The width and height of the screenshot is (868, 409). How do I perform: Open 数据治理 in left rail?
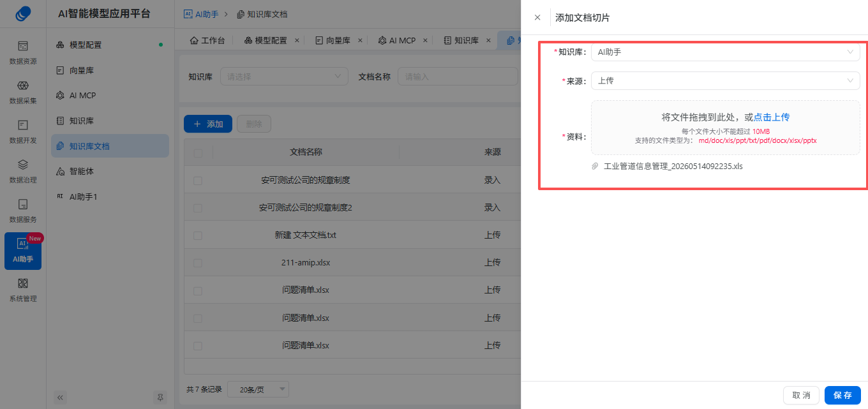tap(23, 172)
